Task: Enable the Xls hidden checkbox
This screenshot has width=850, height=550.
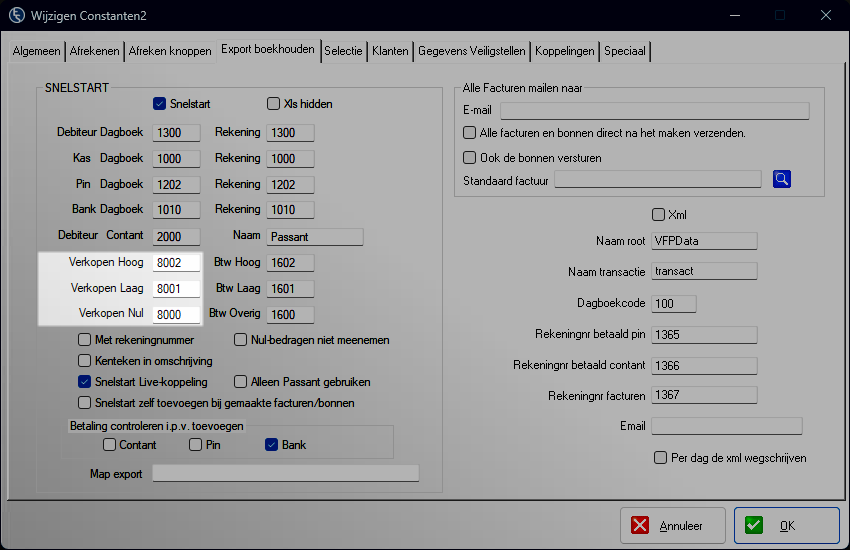Action: pyautogui.click(x=274, y=104)
